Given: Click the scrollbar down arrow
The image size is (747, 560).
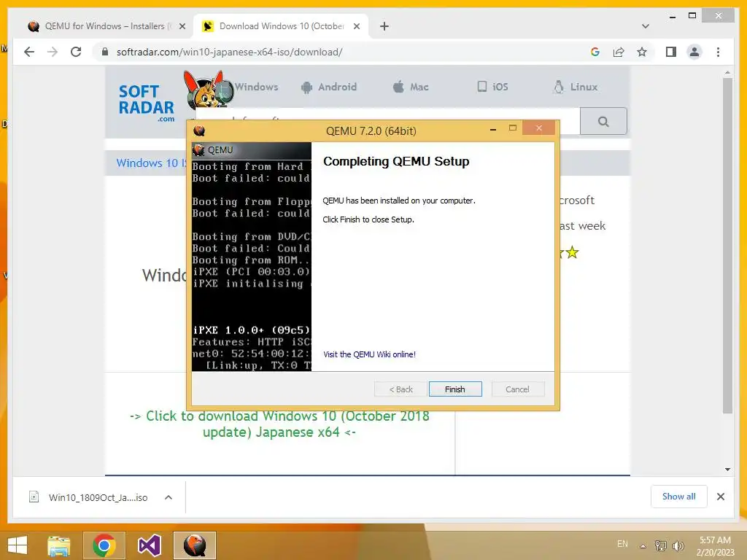Looking at the screenshot, I should (x=727, y=470).
